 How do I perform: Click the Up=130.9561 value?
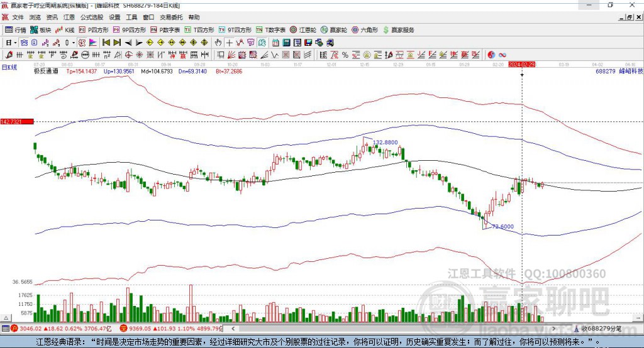coord(119,72)
